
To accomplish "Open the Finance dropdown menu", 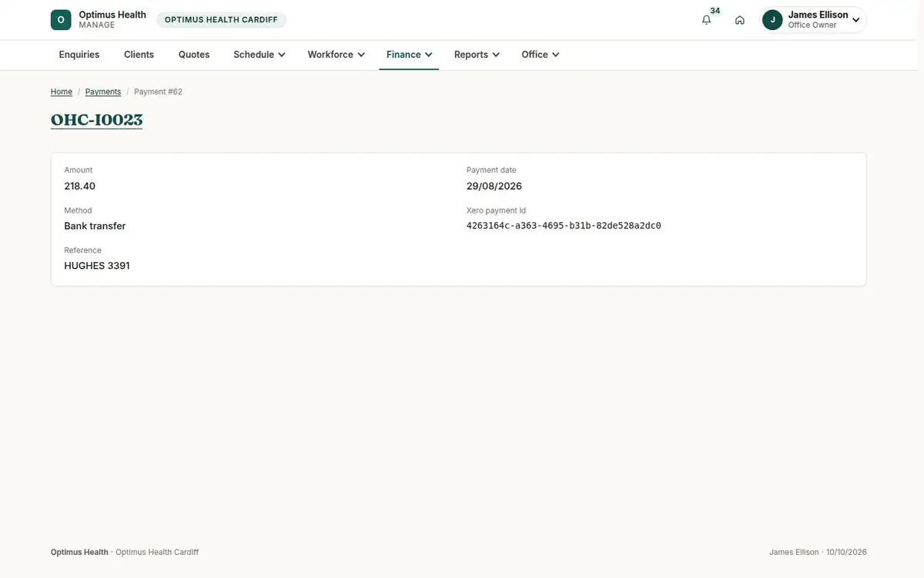I will (409, 55).
